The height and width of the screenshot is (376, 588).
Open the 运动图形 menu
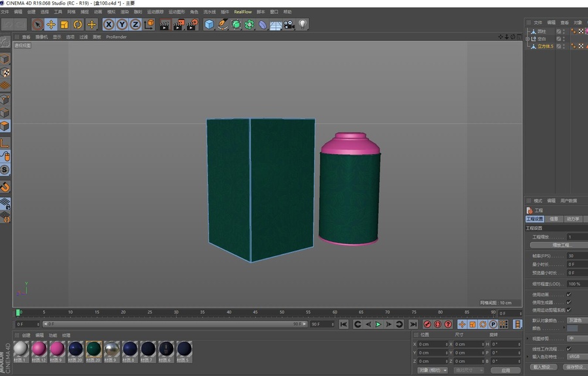tap(176, 12)
